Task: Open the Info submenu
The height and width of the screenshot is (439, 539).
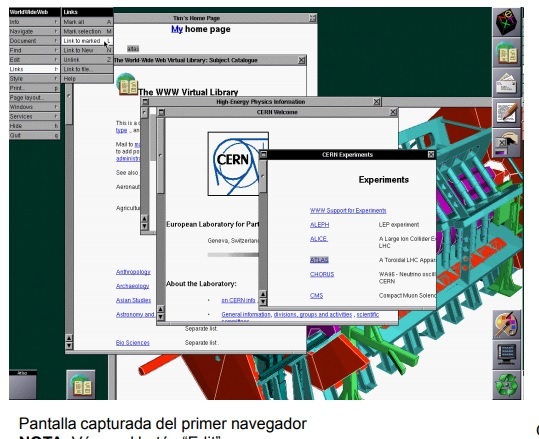Action: pyautogui.click(x=34, y=22)
